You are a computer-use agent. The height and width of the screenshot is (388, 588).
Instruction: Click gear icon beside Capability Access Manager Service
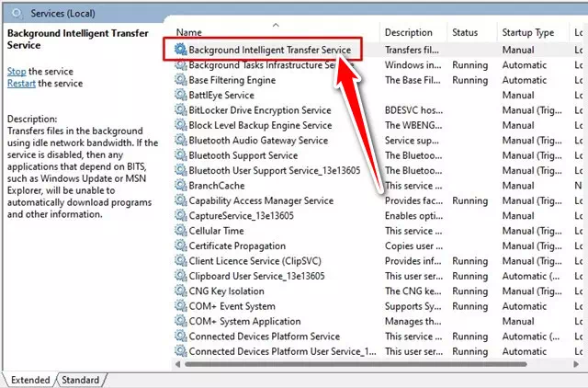point(180,200)
